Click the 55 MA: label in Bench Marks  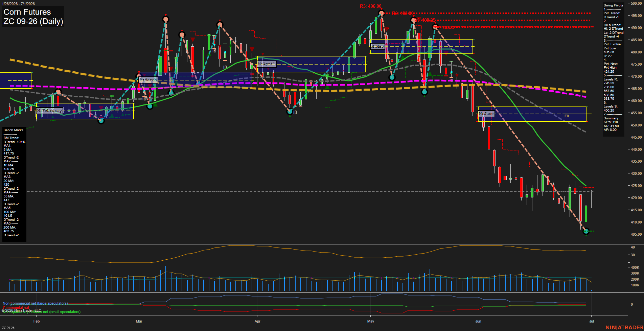click(8, 196)
